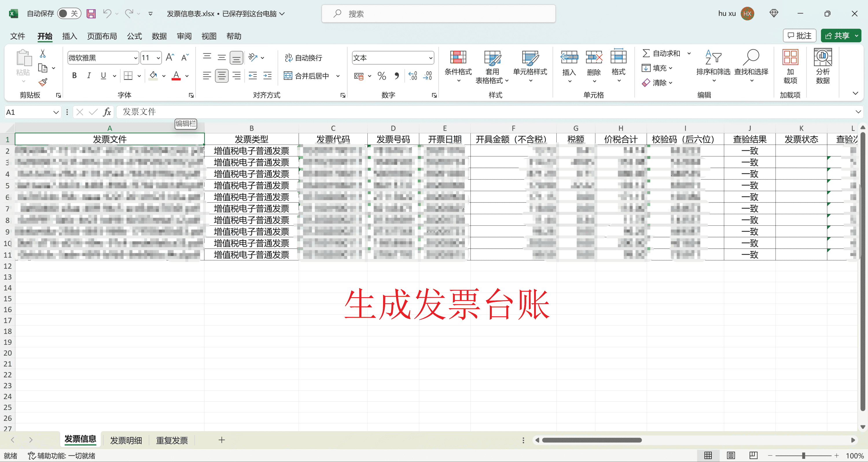This screenshot has height=462, width=868.
Task: Click the new sheet plus button
Action: point(221,440)
